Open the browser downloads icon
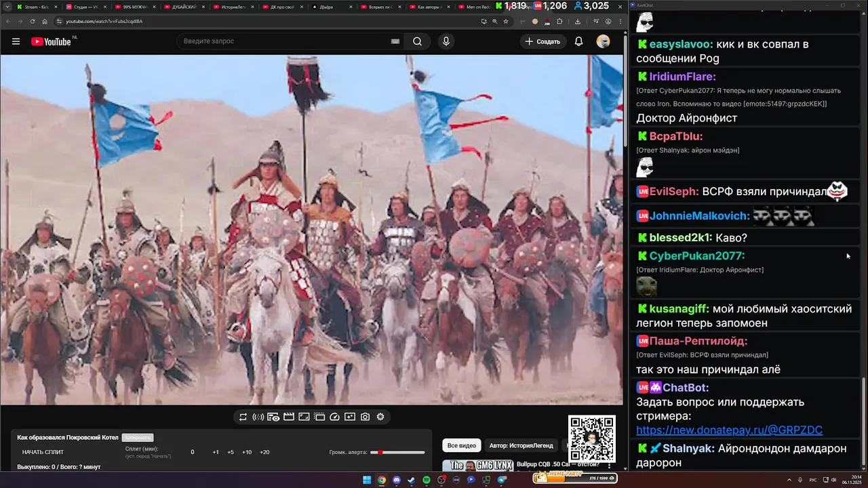This screenshot has width=868, height=488. tap(578, 21)
